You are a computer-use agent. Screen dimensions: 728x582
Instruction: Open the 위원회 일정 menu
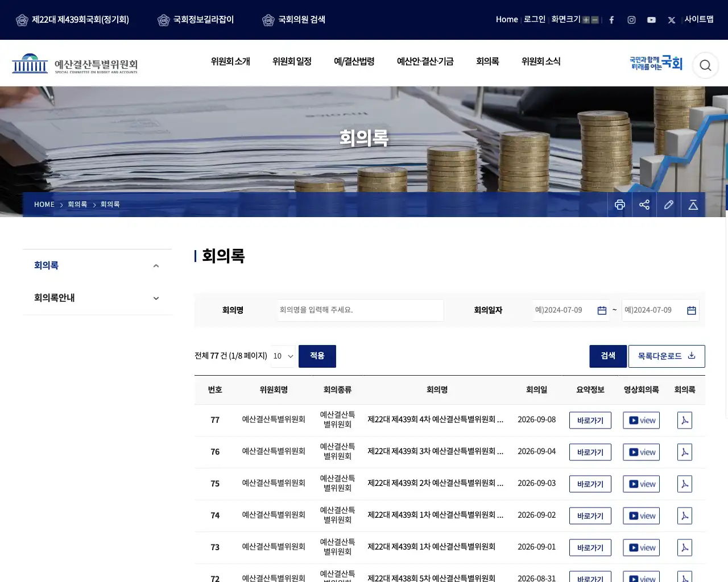pyautogui.click(x=292, y=61)
